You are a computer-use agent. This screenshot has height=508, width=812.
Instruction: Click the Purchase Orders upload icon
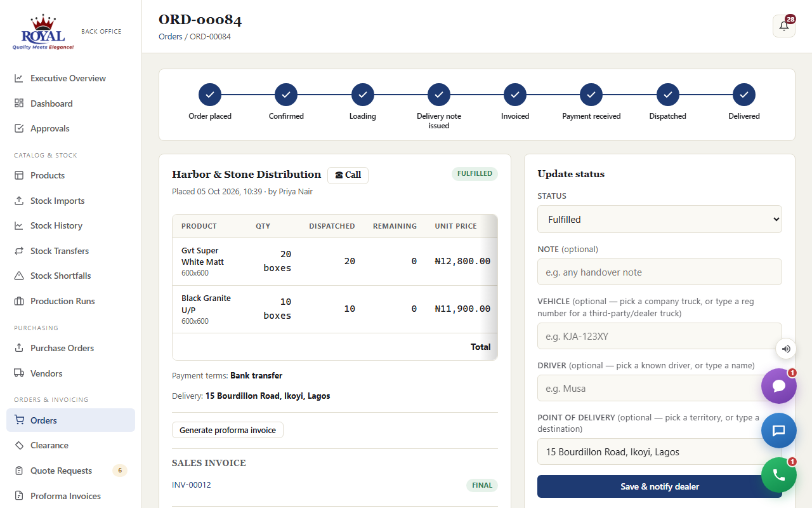[19, 348]
